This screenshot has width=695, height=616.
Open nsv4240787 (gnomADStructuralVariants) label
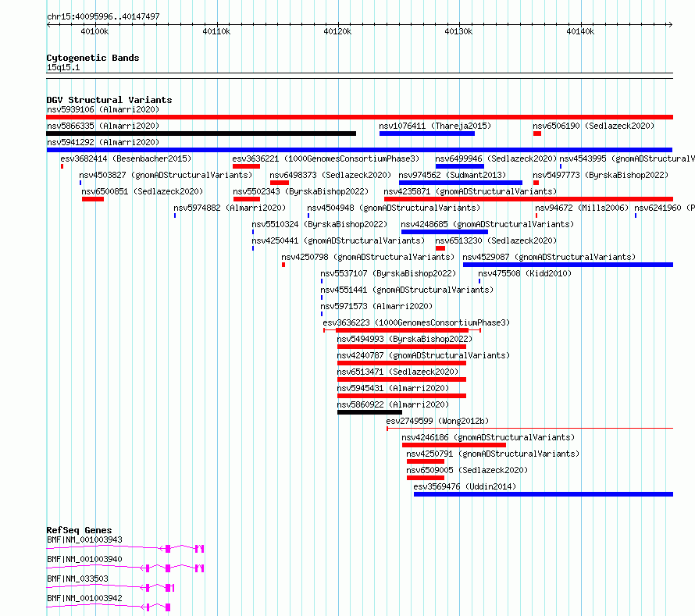pyautogui.click(x=423, y=355)
